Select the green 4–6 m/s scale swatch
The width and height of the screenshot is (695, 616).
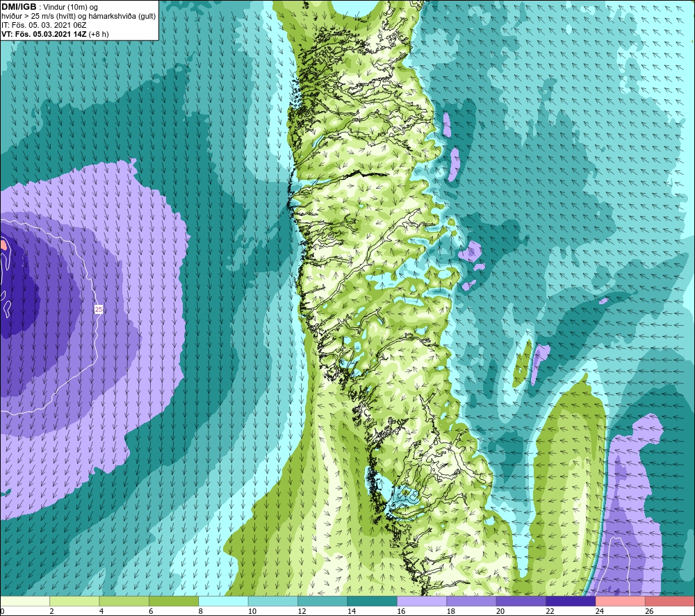(124, 601)
